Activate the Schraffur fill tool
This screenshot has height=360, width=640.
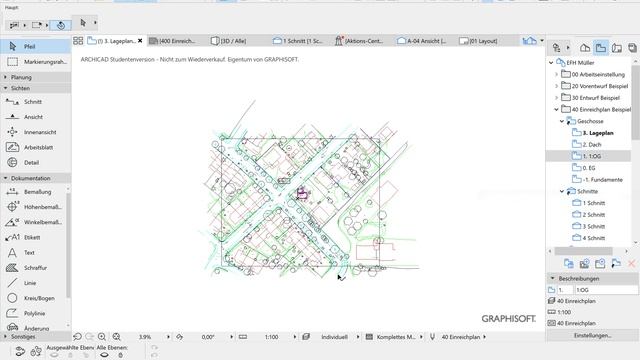coord(33,268)
